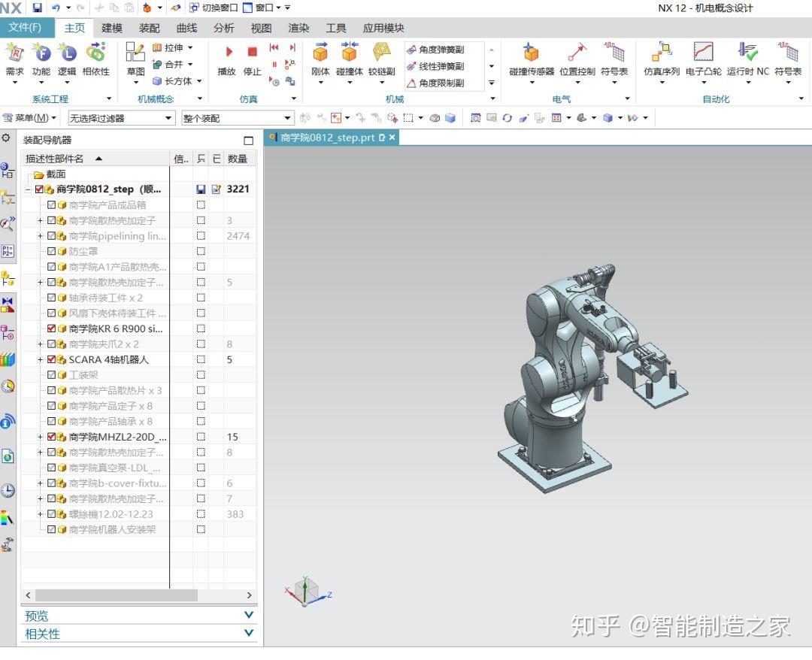Expand the 螺丝機12.02-12.23 tree node
This screenshot has width=812, height=660.
[x=40, y=513]
